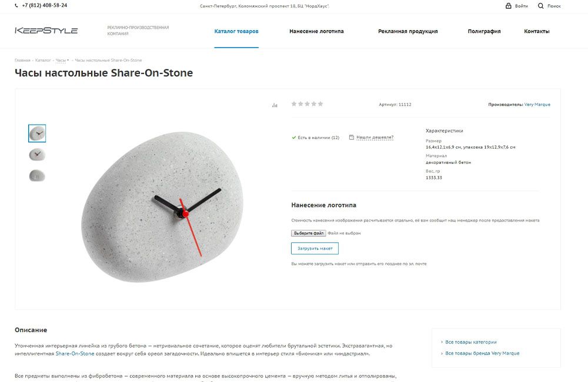Expand the Часы breadcrumb dropdown
The image size is (588, 382).
(x=68, y=60)
